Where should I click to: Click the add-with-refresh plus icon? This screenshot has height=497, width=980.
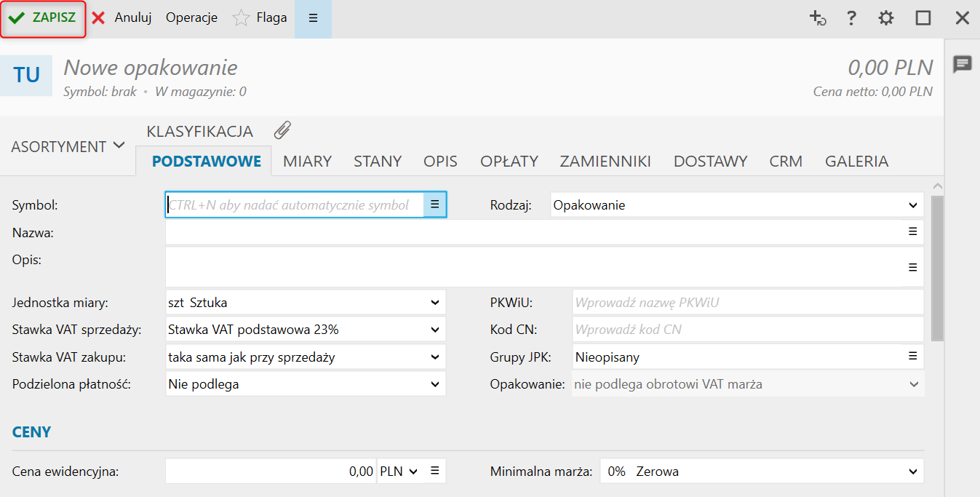[818, 18]
